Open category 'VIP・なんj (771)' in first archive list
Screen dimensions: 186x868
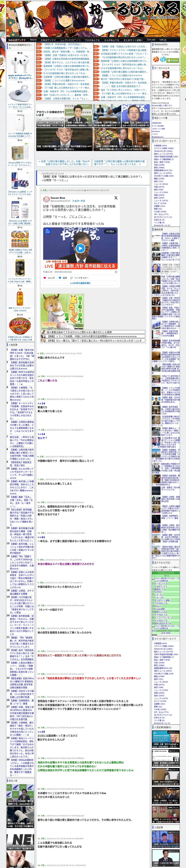pyautogui.click(x=161, y=214)
